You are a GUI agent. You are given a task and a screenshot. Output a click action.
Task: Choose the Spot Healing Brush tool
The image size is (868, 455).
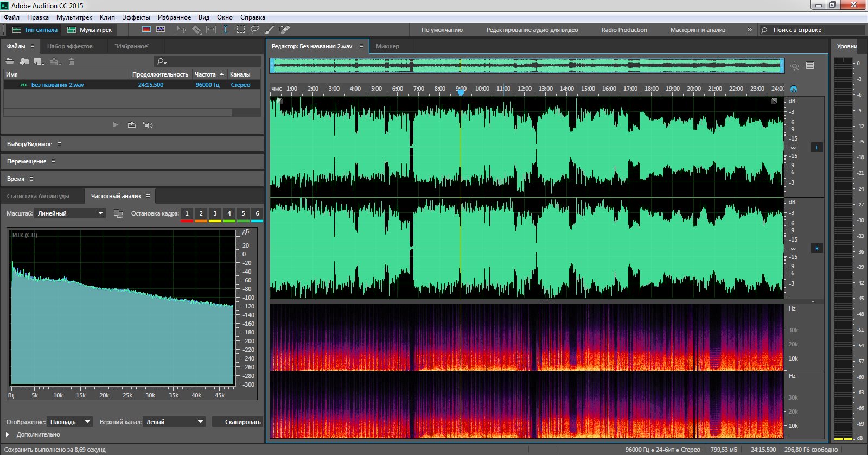tap(284, 30)
